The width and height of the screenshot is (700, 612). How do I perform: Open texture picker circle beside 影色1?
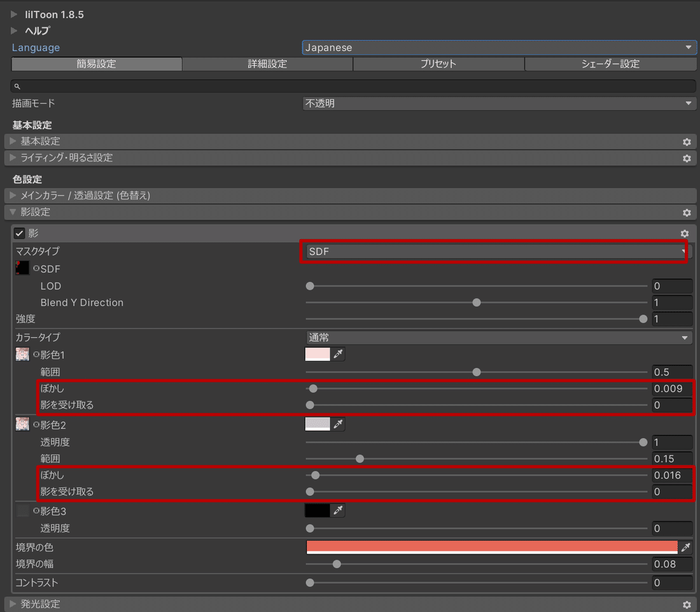coord(36,355)
